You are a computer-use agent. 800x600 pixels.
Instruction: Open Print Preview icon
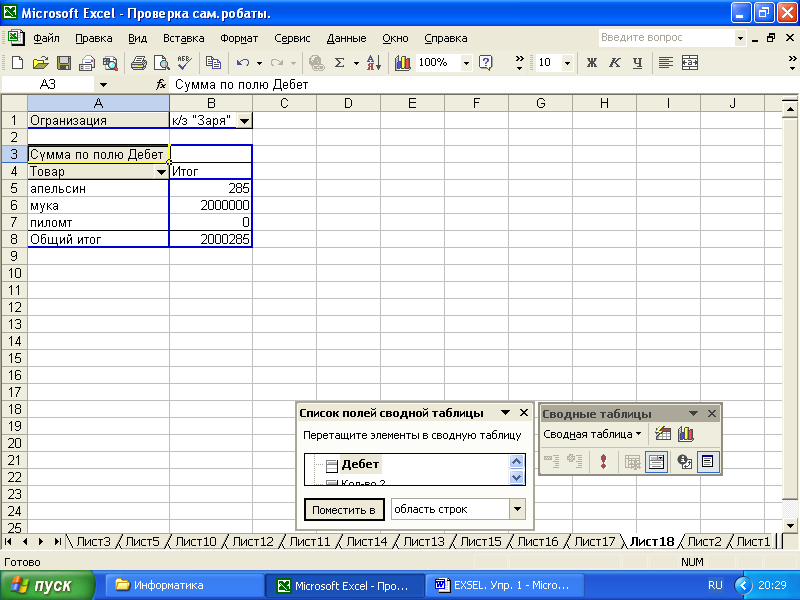(162, 63)
